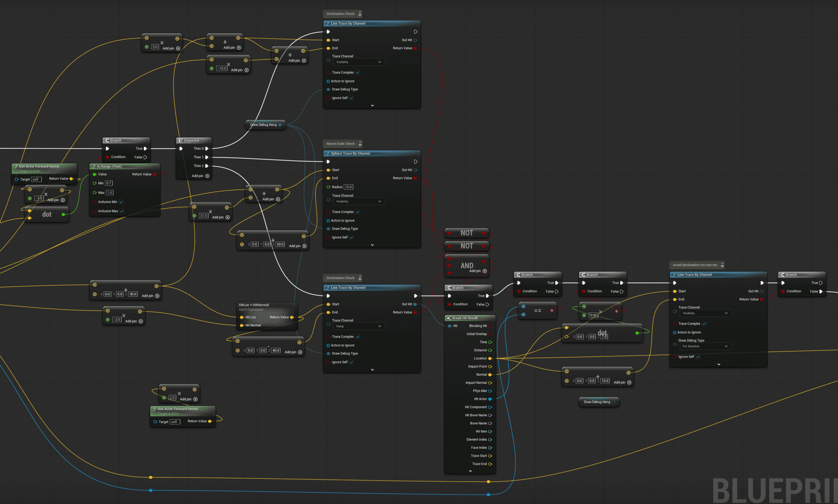The height and width of the screenshot is (504, 838).
Task: Uncheck Trace Complex on Sphere Trace By Channel
Action: point(358,212)
